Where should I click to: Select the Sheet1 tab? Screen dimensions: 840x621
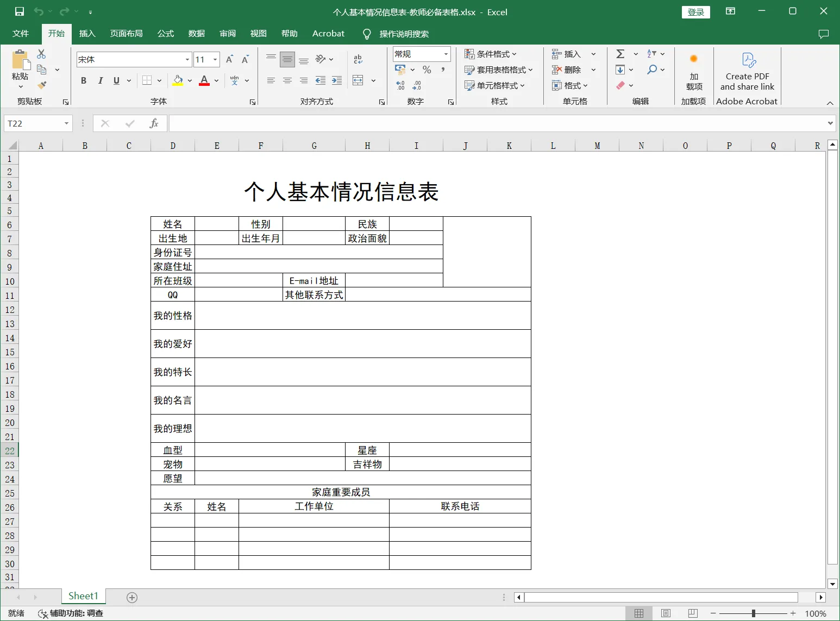(x=83, y=596)
